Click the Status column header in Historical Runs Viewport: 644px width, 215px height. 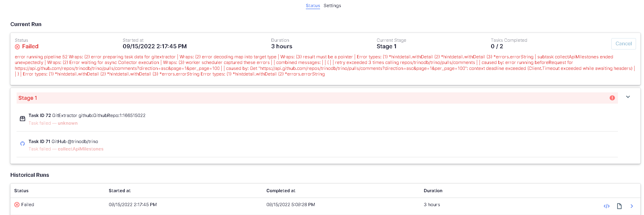pyautogui.click(x=21, y=191)
